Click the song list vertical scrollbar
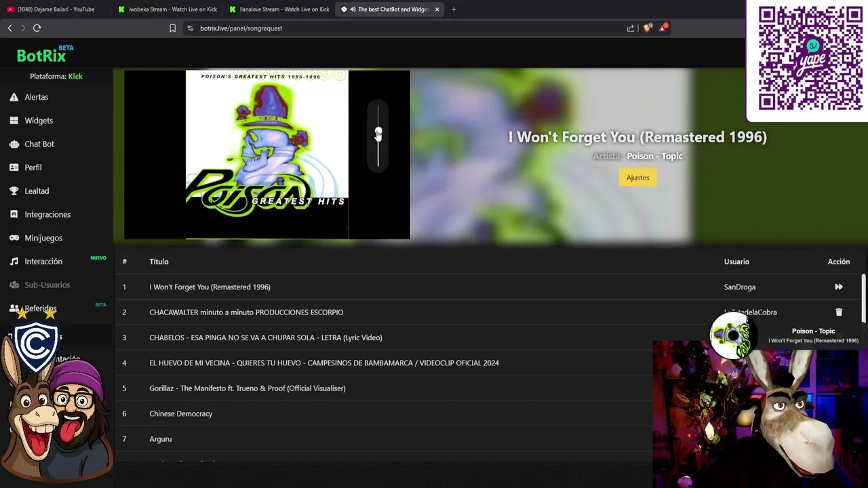 click(863, 298)
